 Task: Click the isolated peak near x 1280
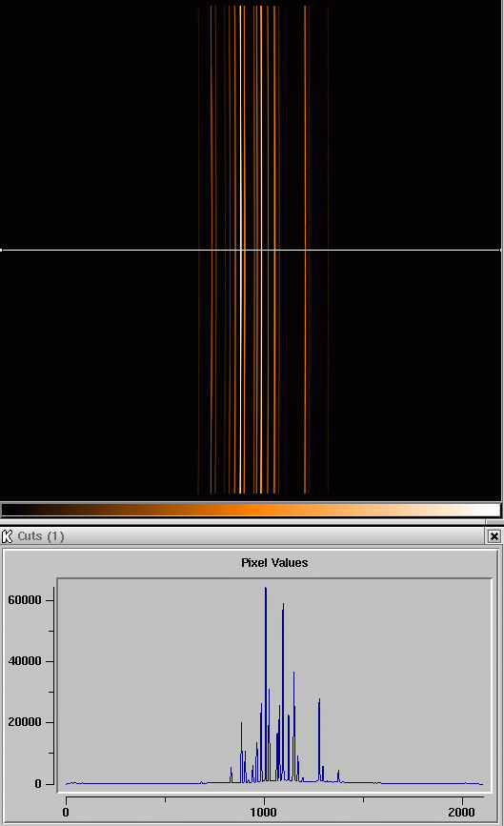pos(319,700)
